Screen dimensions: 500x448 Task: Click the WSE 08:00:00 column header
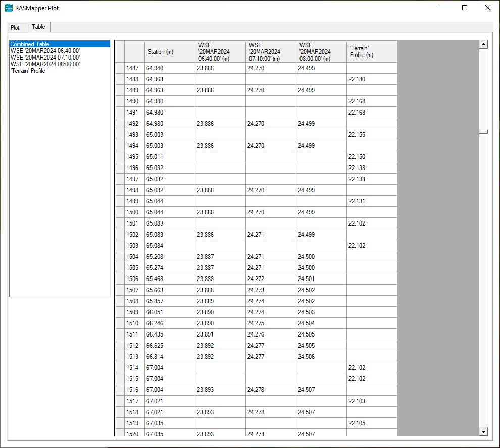coord(321,51)
